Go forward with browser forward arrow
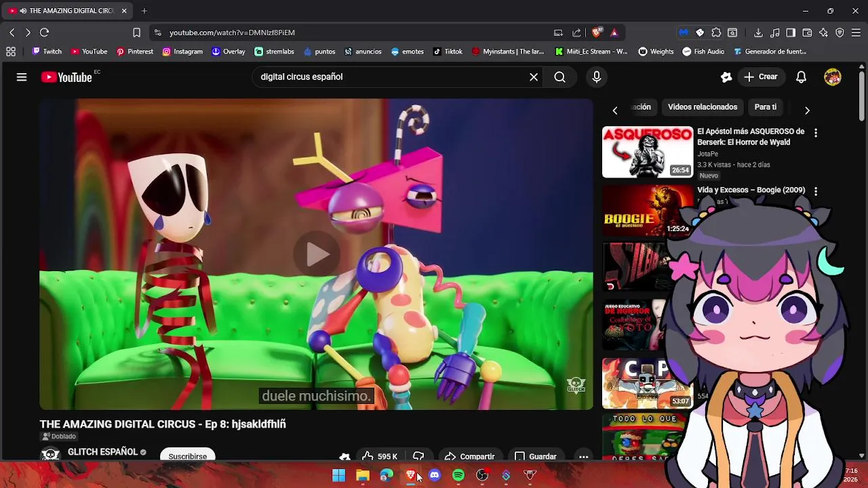 pyautogui.click(x=28, y=33)
